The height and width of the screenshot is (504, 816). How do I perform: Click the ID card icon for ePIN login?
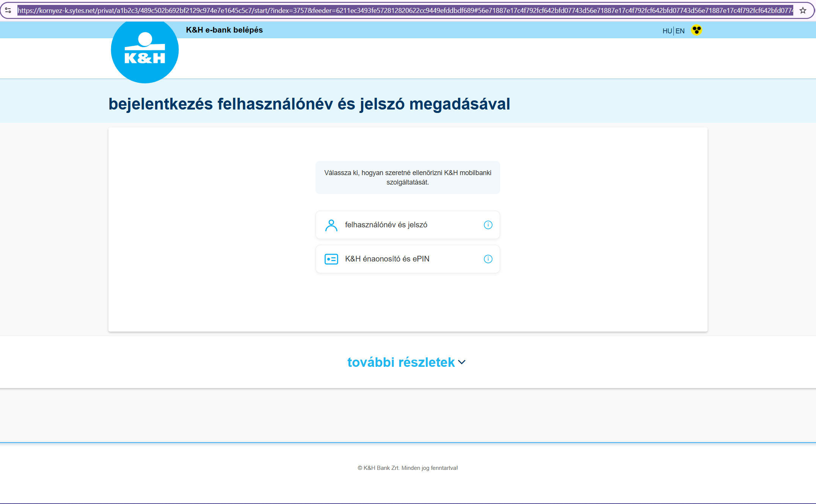tap(331, 259)
